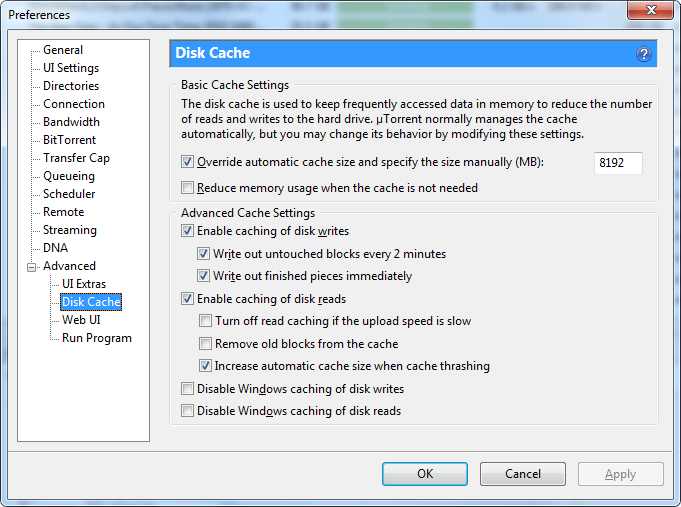
Task: Click the Cancel button
Action: [x=522, y=474]
